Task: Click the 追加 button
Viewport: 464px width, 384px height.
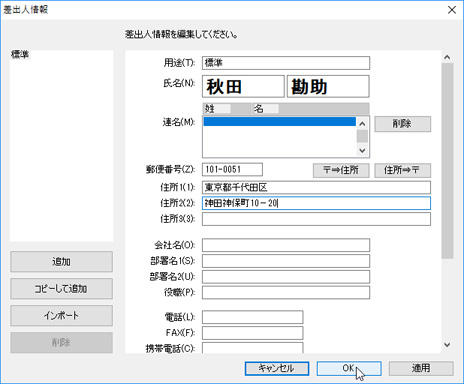Action: point(61,262)
